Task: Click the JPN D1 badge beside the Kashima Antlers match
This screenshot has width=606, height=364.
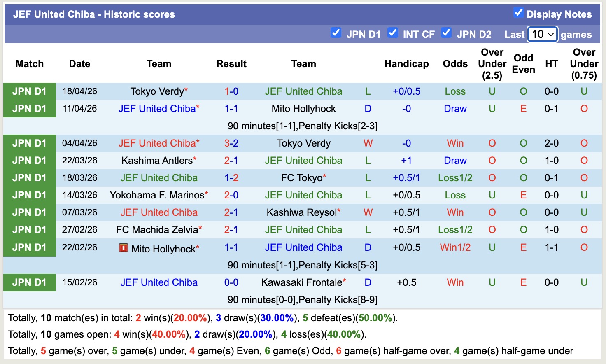Action: click(29, 160)
